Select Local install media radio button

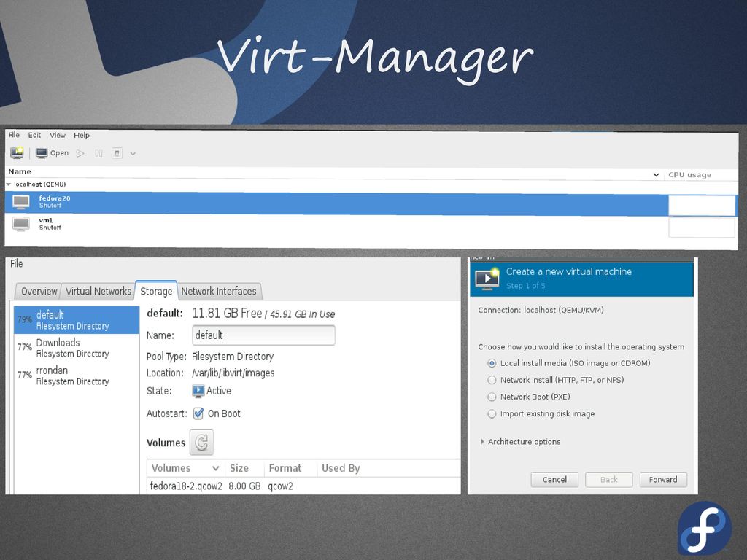pos(492,363)
